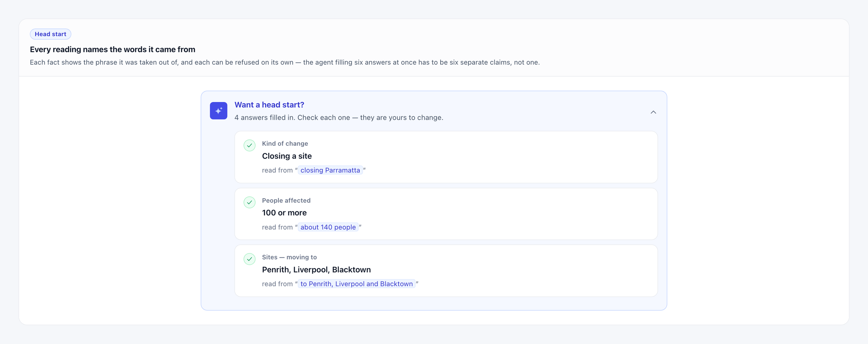Toggle the Kind of change check mark

click(x=249, y=145)
